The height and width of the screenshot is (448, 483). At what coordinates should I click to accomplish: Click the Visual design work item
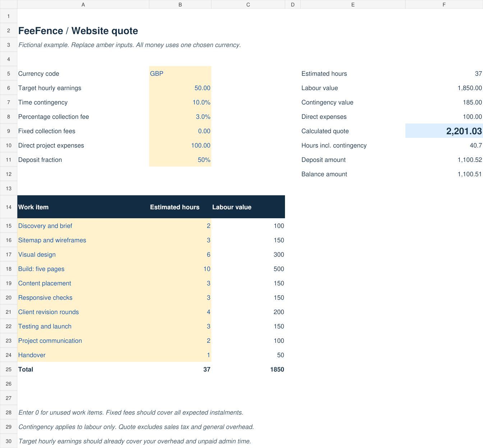coord(83,255)
